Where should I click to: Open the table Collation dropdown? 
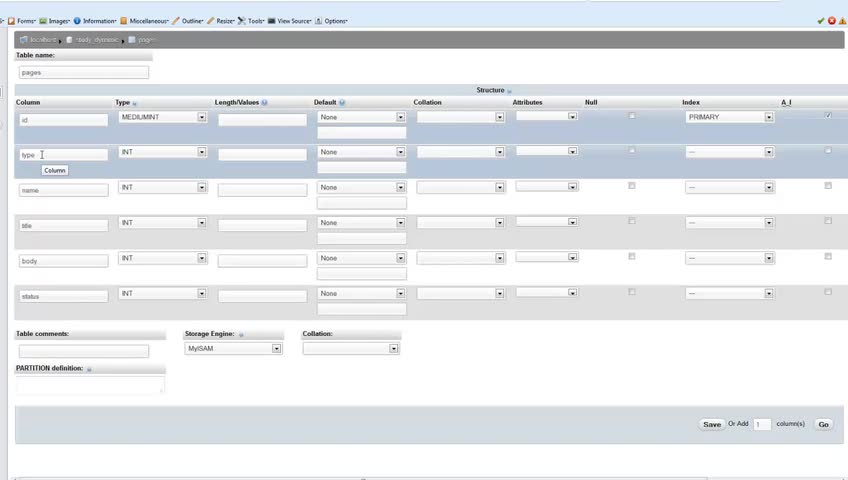(351, 349)
